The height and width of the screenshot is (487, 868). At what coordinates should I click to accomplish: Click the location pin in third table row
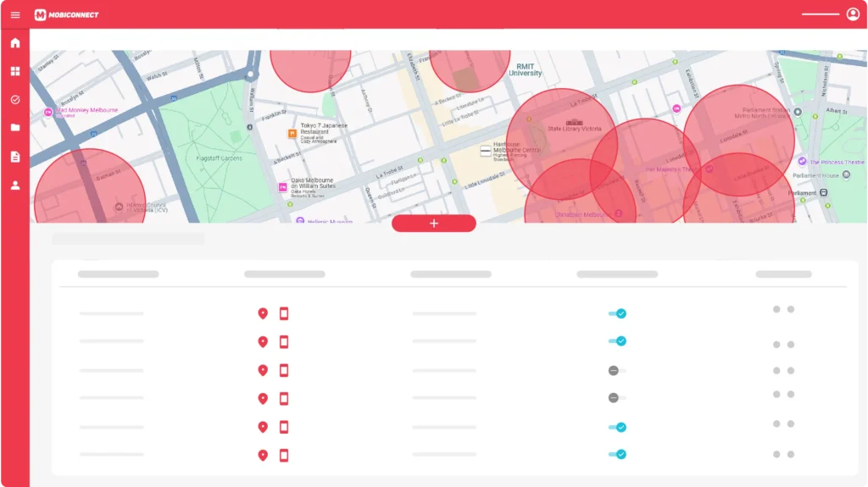[263, 370]
